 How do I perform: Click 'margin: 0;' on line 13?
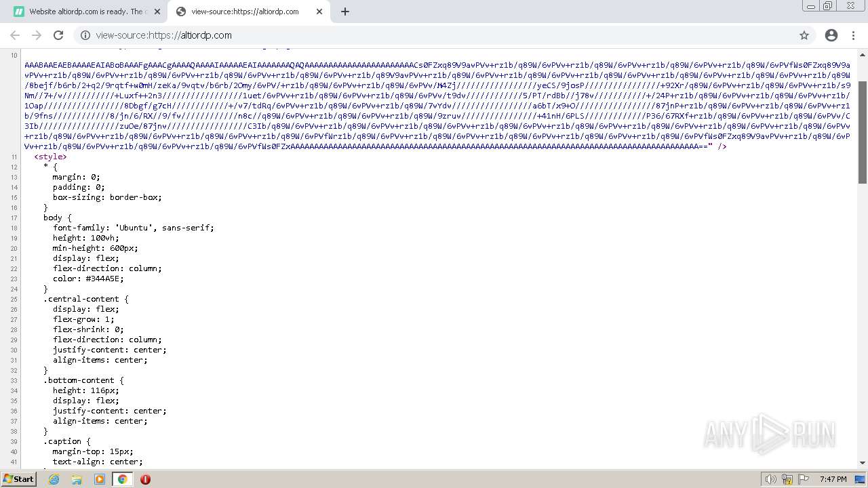click(x=76, y=177)
